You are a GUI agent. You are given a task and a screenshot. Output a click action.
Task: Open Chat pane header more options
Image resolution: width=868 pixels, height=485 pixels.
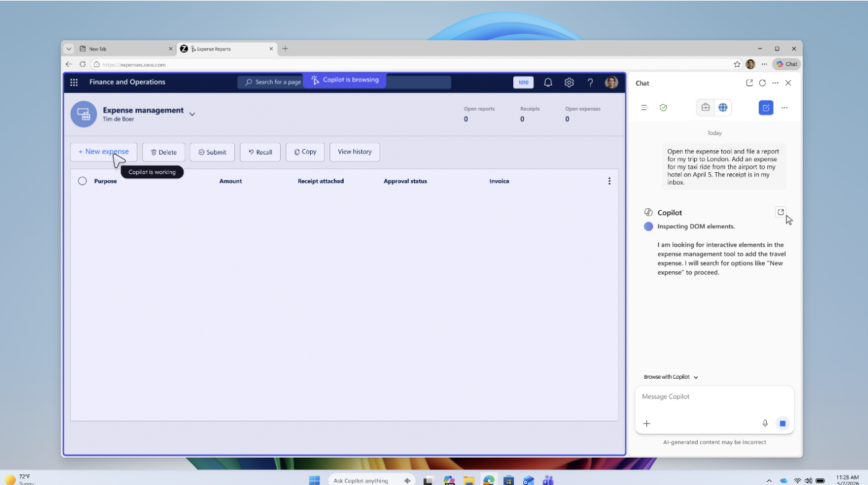[x=775, y=83]
